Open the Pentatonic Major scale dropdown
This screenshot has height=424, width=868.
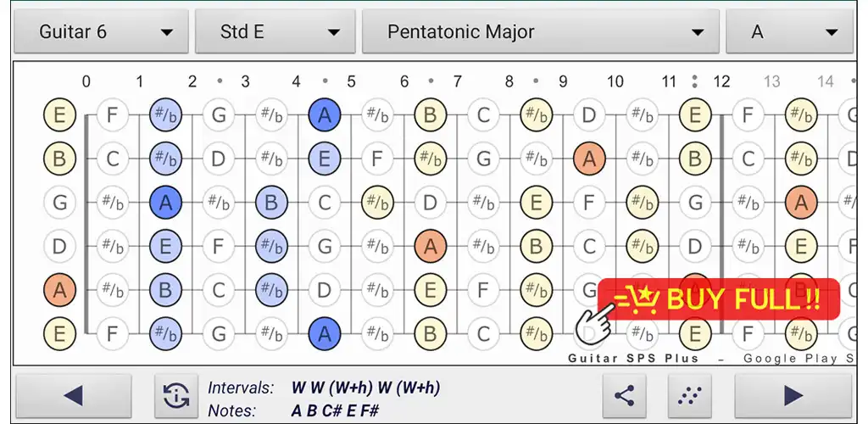coord(540,31)
